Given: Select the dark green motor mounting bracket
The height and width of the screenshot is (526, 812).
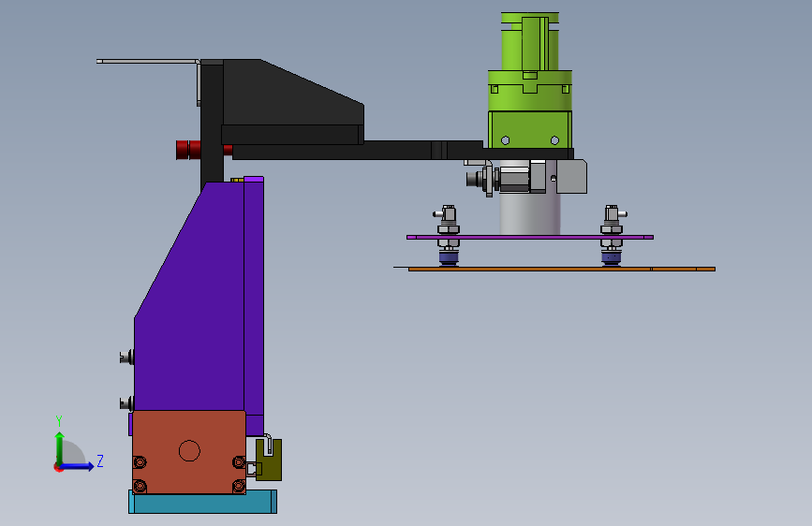Looking at the screenshot, I should point(530,129).
